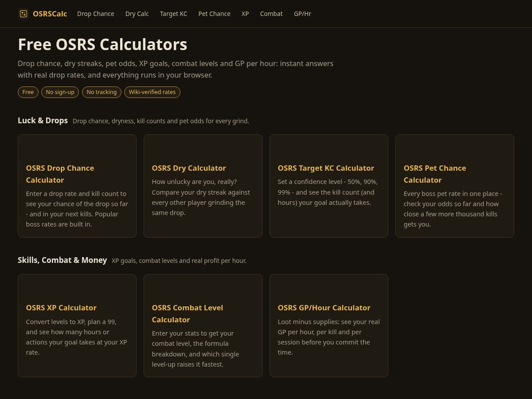Open the GP/Hr nav item
532x399 pixels.
(302, 14)
